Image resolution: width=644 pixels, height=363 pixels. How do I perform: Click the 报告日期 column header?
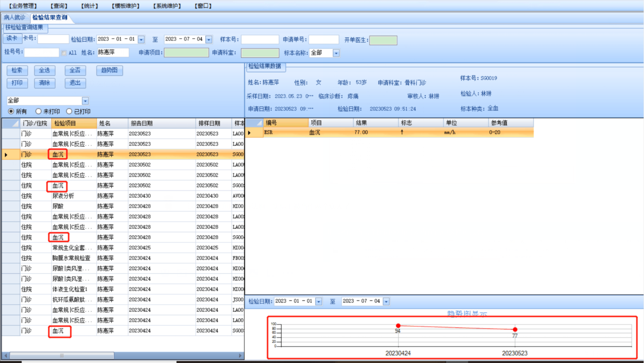click(162, 123)
